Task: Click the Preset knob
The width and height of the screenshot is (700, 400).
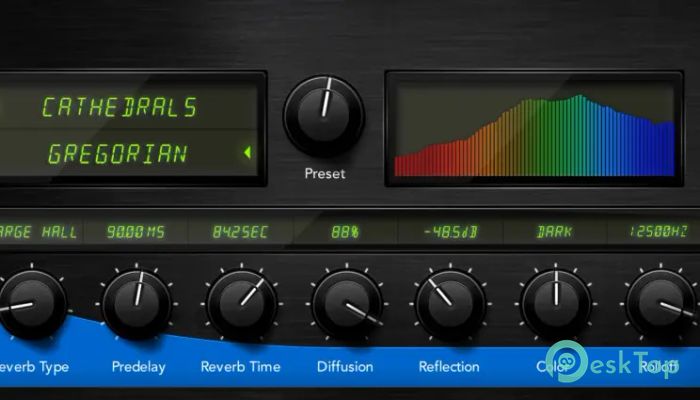Action: pyautogui.click(x=324, y=116)
